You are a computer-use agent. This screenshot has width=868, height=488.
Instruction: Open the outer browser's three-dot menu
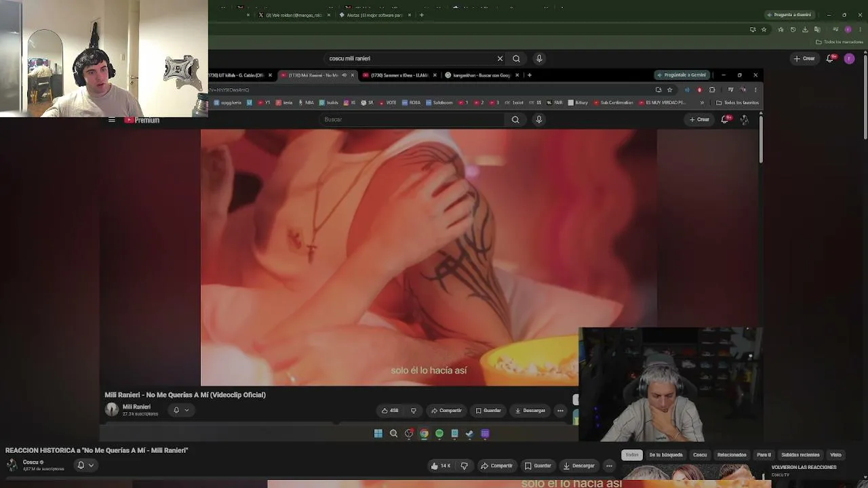859,30
